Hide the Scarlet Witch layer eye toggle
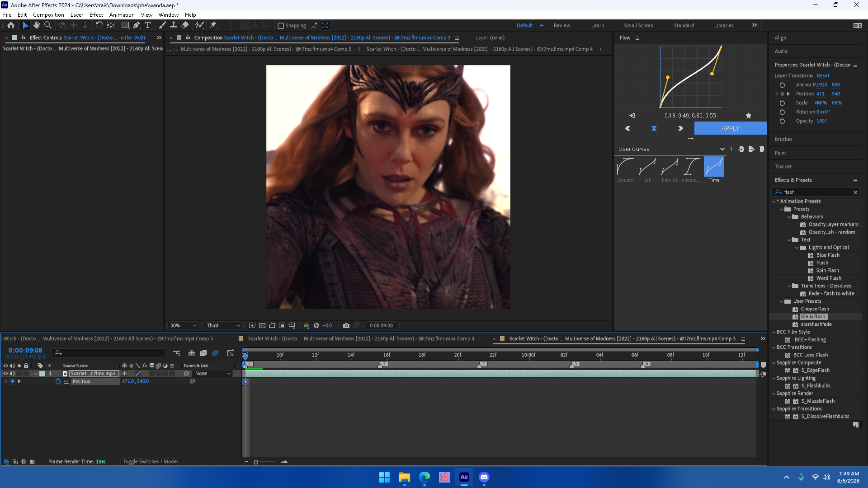 (6, 374)
